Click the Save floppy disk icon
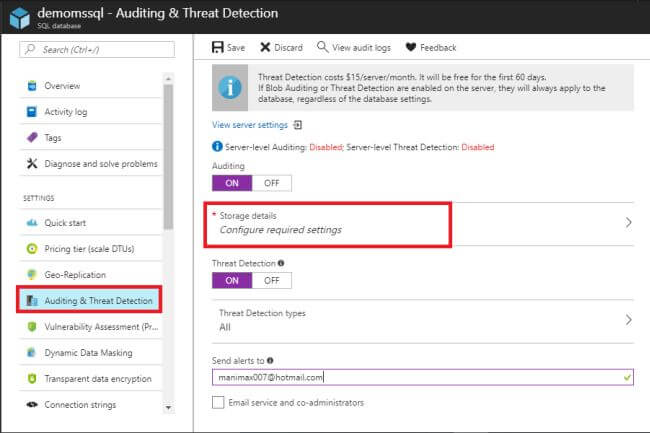Image resolution: width=650 pixels, height=433 pixels. click(x=218, y=47)
